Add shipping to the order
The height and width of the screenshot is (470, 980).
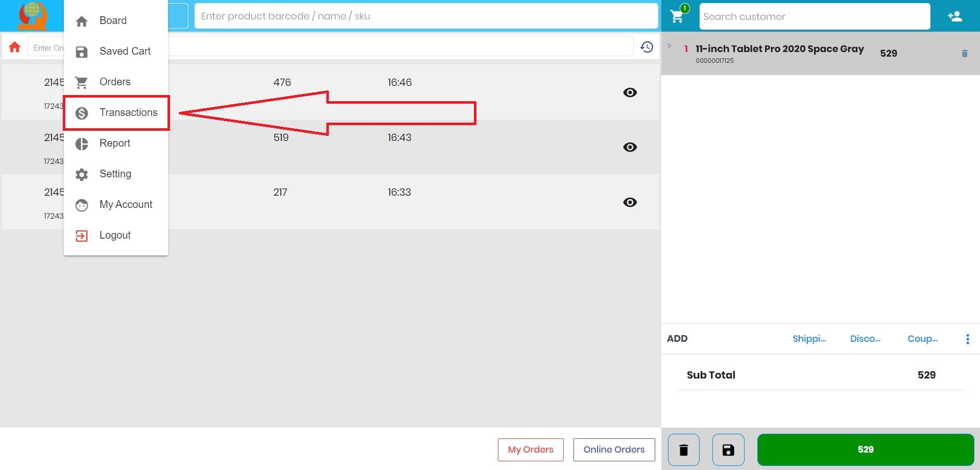coord(809,338)
